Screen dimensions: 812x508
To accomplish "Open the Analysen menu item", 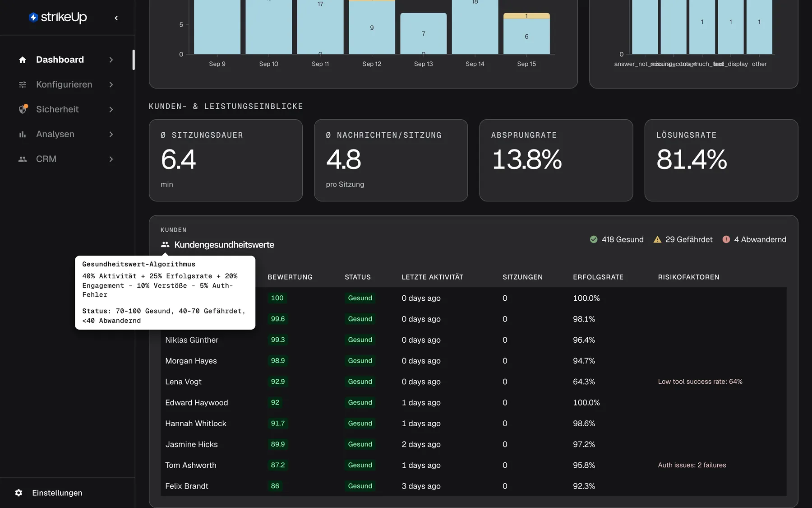I will coord(66,134).
